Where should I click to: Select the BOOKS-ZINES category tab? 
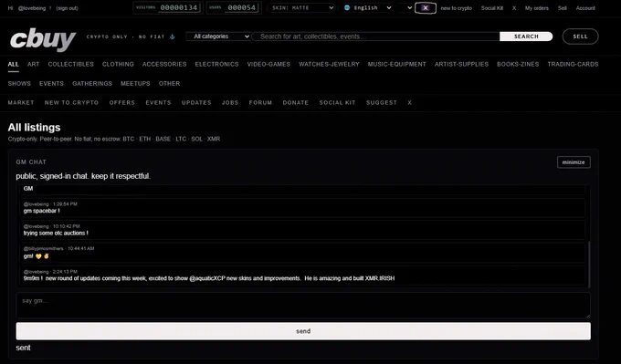coord(518,64)
